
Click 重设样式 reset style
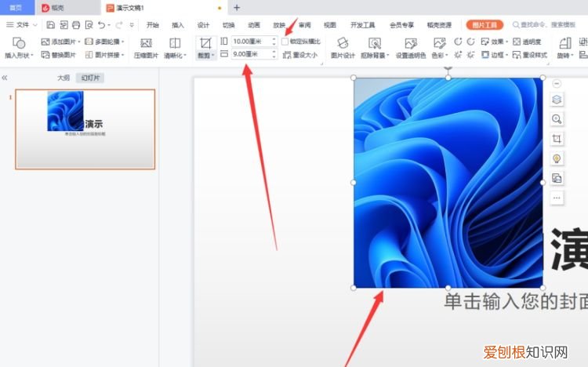pyautogui.click(x=530, y=55)
